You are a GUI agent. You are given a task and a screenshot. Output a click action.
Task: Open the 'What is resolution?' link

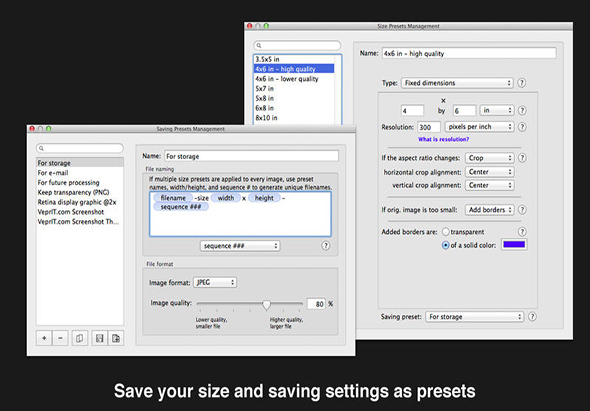pyautogui.click(x=443, y=139)
